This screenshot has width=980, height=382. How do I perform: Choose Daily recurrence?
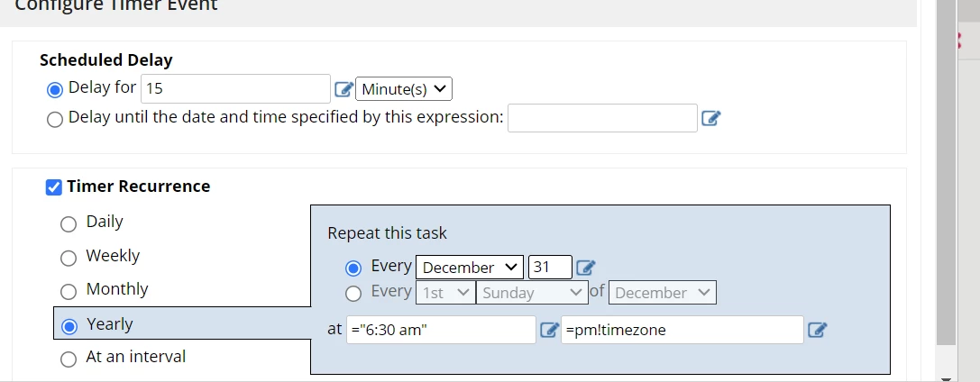pyautogui.click(x=69, y=224)
